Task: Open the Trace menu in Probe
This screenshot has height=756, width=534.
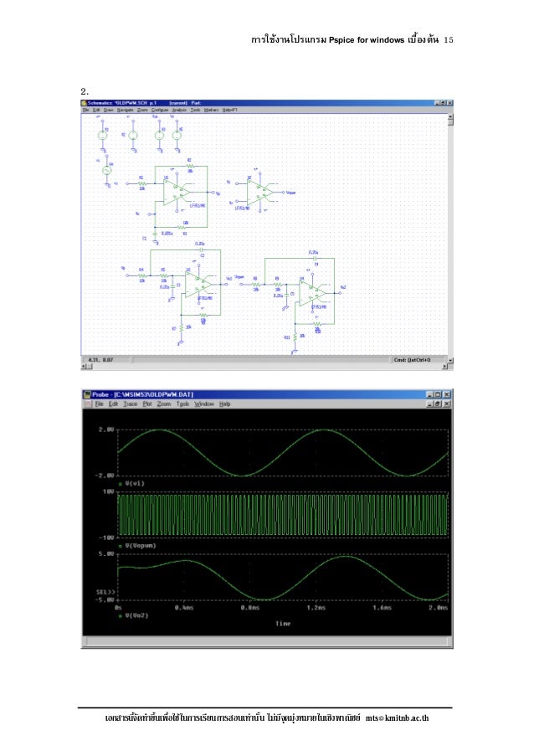Action: pyautogui.click(x=131, y=404)
